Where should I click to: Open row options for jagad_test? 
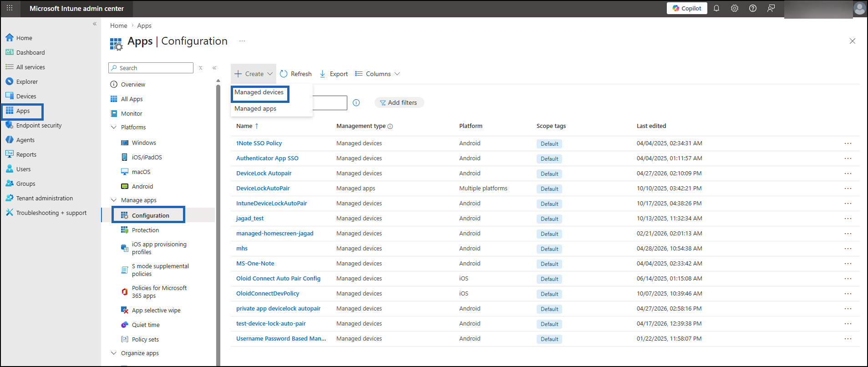click(x=848, y=219)
